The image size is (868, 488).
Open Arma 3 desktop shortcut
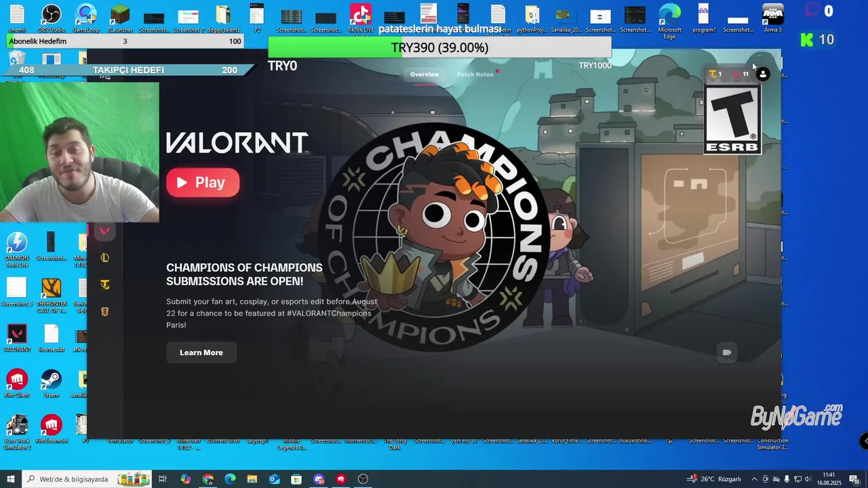[x=772, y=18]
